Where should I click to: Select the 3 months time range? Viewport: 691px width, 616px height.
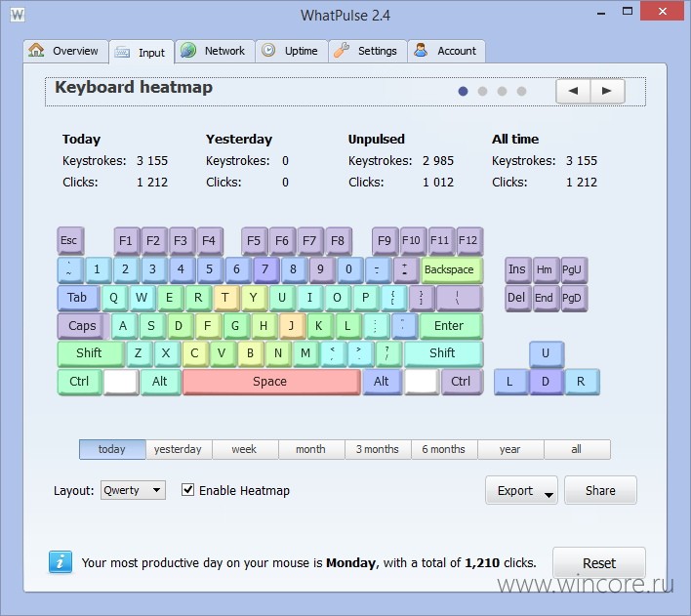click(x=378, y=449)
